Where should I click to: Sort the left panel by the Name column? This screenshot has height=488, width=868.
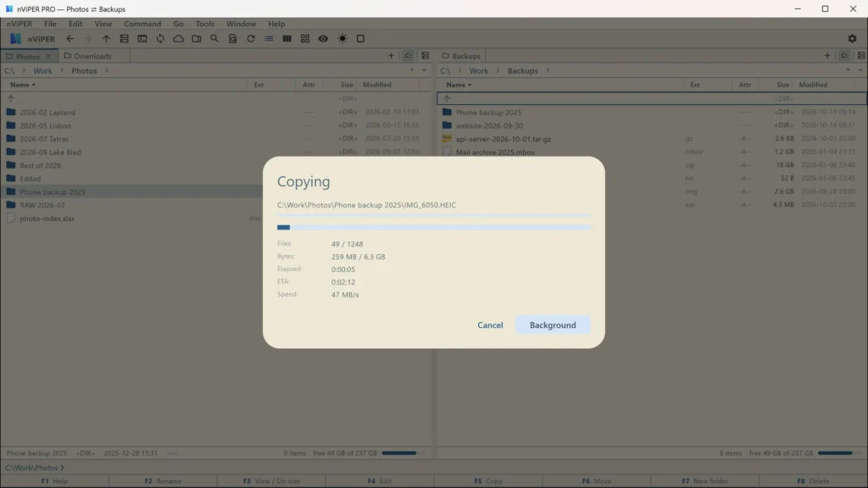(x=22, y=85)
